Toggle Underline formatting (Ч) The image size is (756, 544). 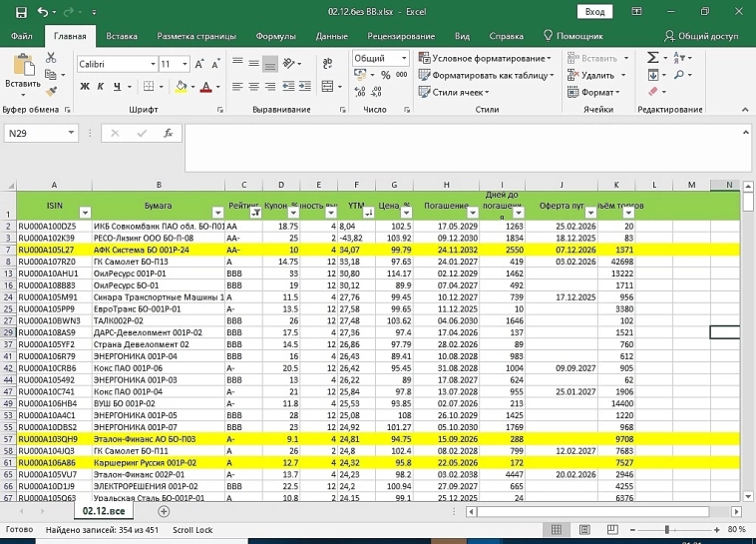click(117, 87)
